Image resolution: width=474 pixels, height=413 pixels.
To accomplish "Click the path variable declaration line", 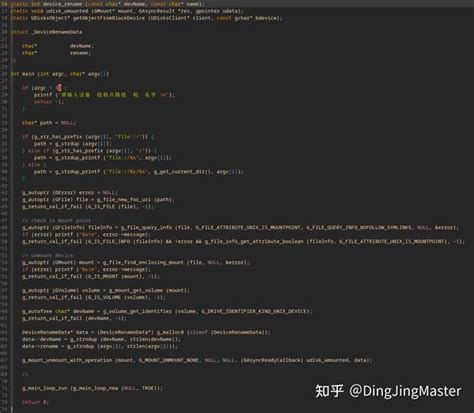I will (49, 123).
